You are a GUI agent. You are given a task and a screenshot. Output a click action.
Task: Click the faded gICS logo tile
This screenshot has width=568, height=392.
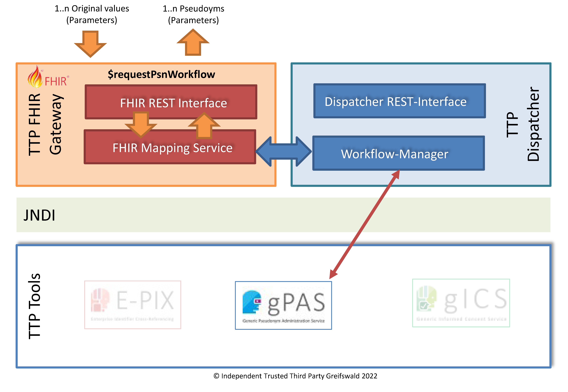(461, 303)
